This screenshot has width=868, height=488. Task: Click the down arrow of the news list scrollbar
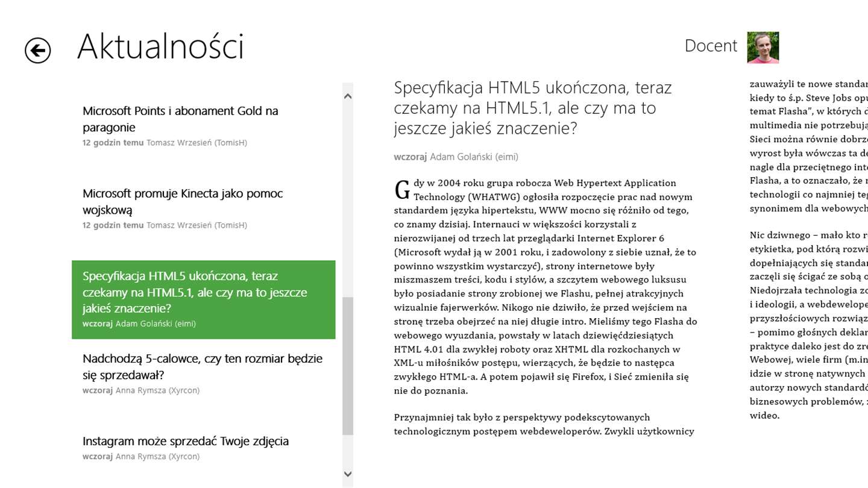point(348,474)
